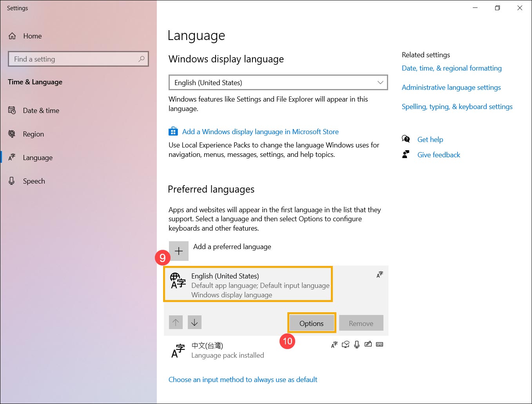Select the Speech microphone icon
This screenshot has height=404, width=532.
tap(12, 181)
